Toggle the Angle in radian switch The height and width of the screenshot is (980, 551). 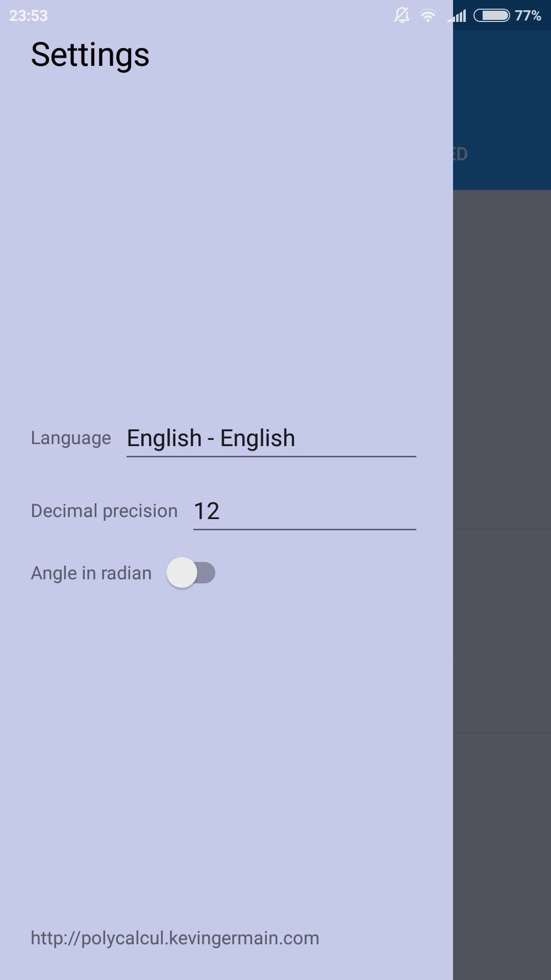coord(191,573)
